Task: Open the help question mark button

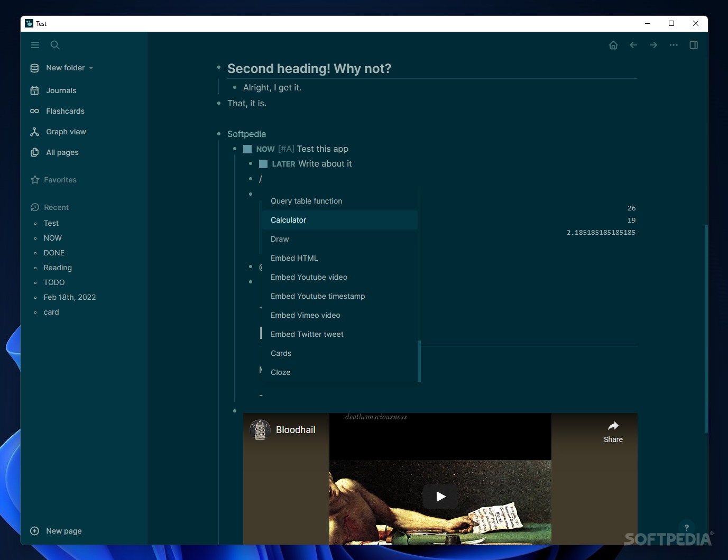Action: [686, 528]
